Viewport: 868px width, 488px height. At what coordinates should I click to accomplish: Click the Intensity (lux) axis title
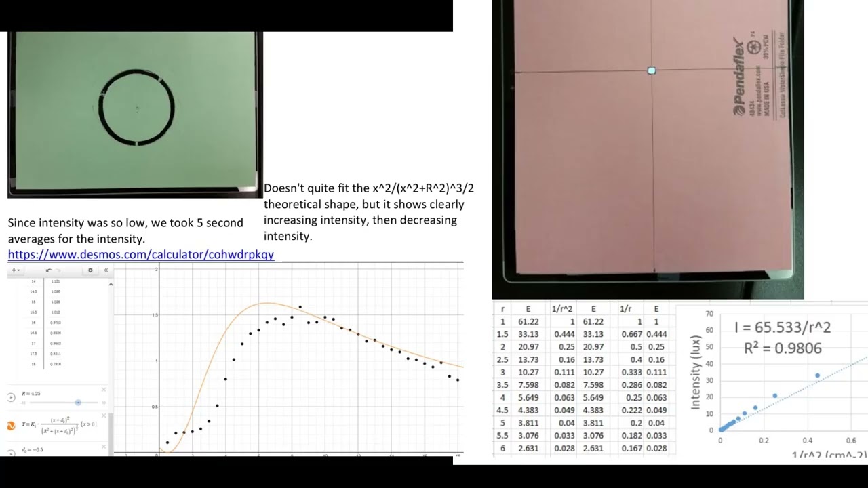[695, 372]
